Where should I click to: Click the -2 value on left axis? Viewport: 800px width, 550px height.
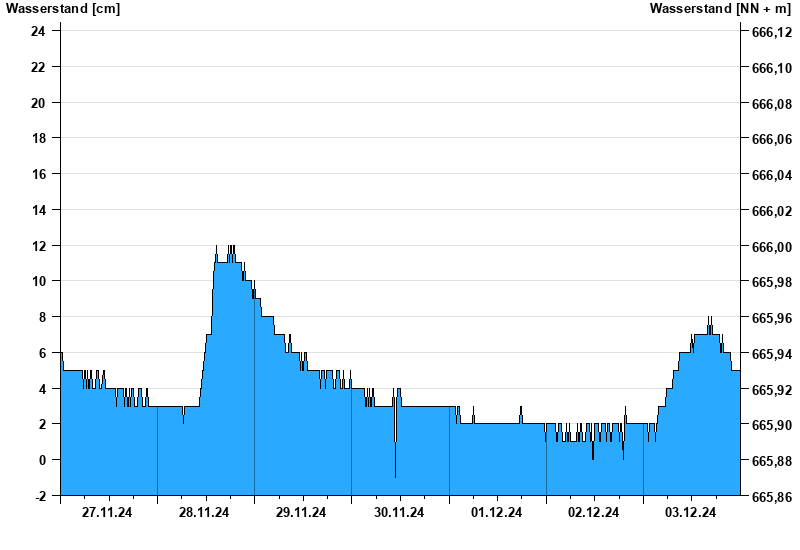point(40,496)
